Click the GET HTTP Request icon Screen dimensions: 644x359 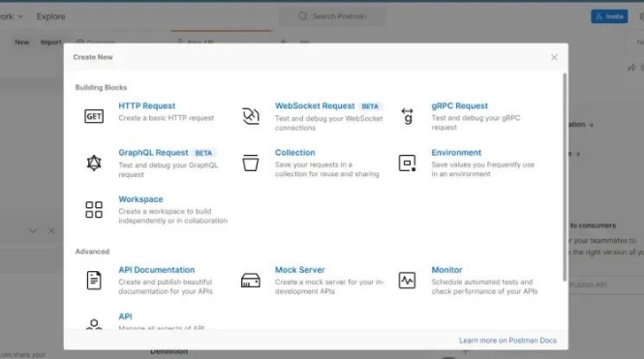coord(94,116)
